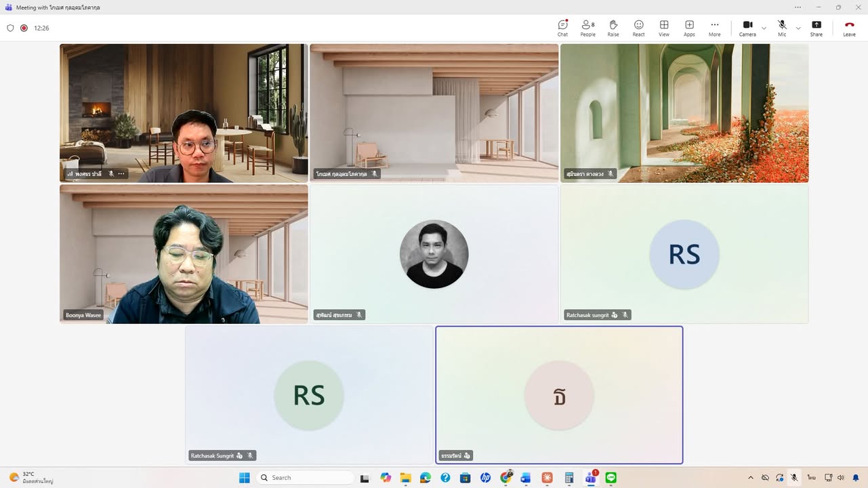Raise your hand in meeting

pos(613,28)
